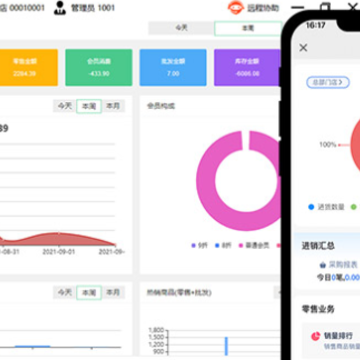Screen dimensions: 360x360
Task: Toggle the 9折 legend entry in 会员构成
Action: (200, 245)
